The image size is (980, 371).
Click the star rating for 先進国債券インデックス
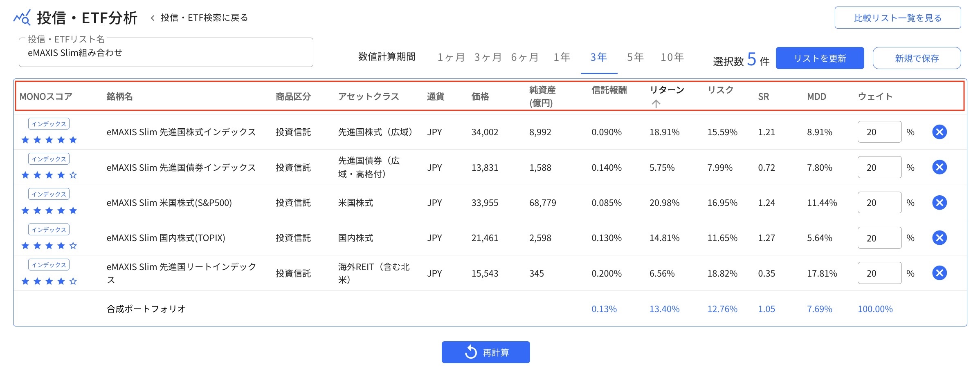[49, 175]
